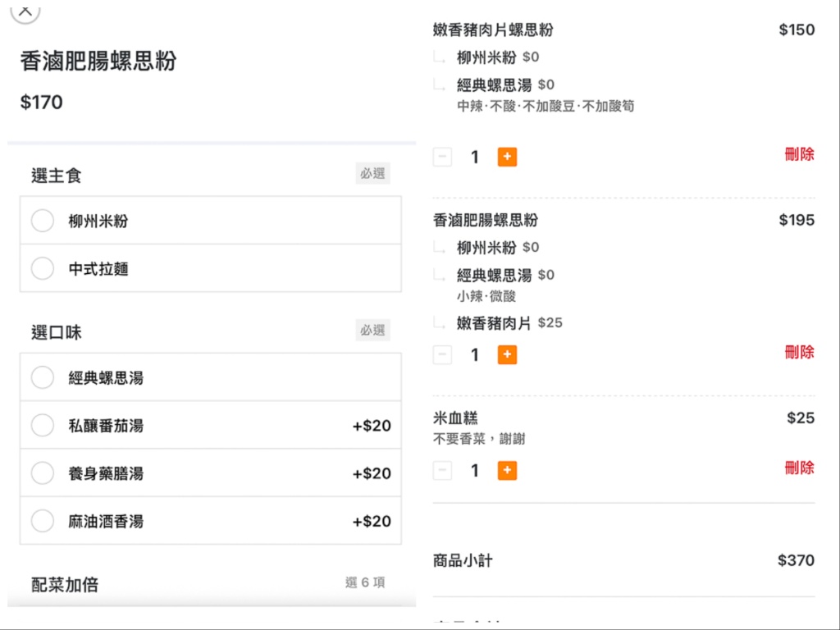The height and width of the screenshot is (630, 840).
Task: Click the 嫩香豬肉片螺思粉 cart item title
Action: (493, 30)
